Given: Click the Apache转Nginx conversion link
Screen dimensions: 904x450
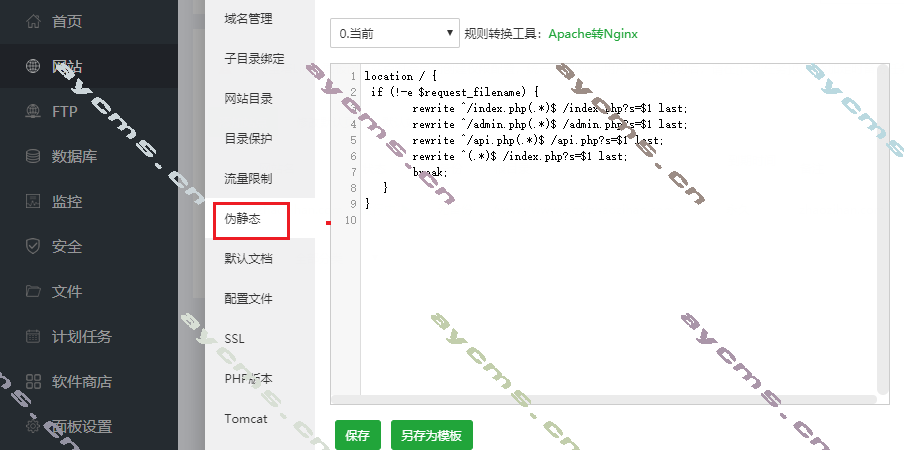Looking at the screenshot, I should pos(593,33).
